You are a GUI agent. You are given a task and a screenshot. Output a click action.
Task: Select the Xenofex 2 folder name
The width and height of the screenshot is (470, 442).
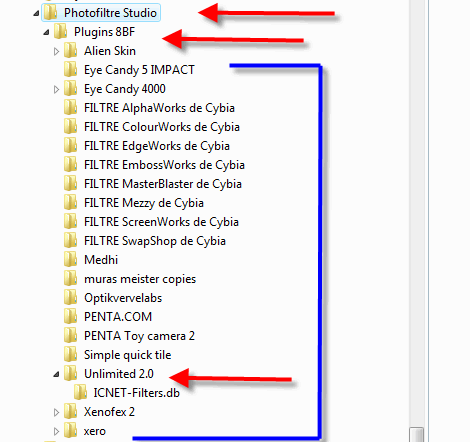(x=109, y=412)
